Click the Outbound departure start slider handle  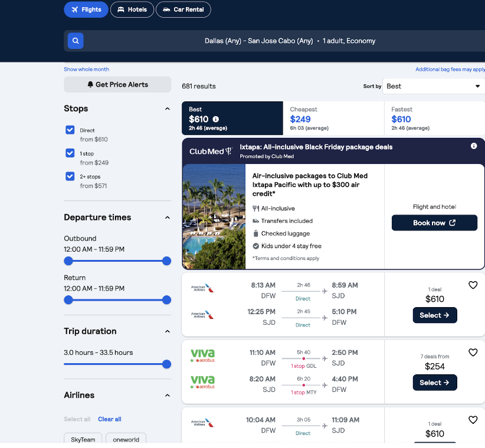68,261
